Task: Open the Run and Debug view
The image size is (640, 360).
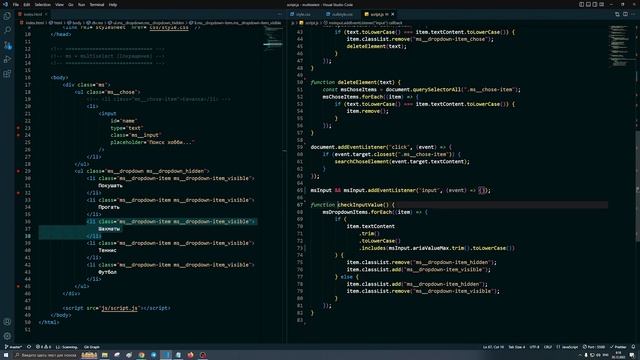Action: (x=7, y=60)
